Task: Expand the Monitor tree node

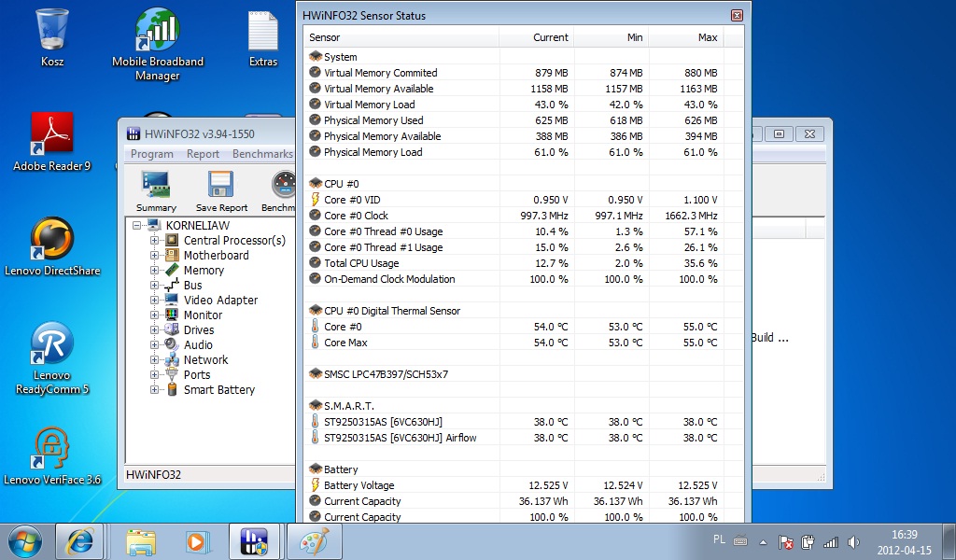Action: click(x=154, y=315)
